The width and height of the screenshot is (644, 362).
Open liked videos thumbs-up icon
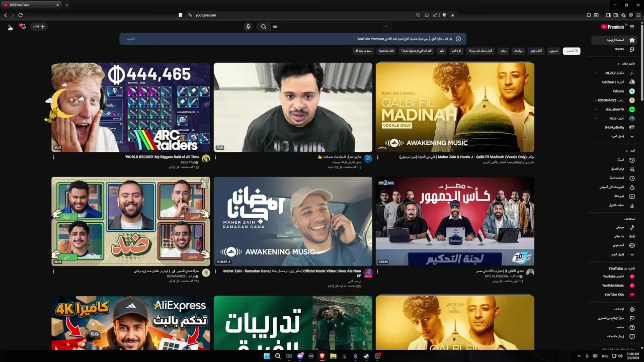(632, 188)
